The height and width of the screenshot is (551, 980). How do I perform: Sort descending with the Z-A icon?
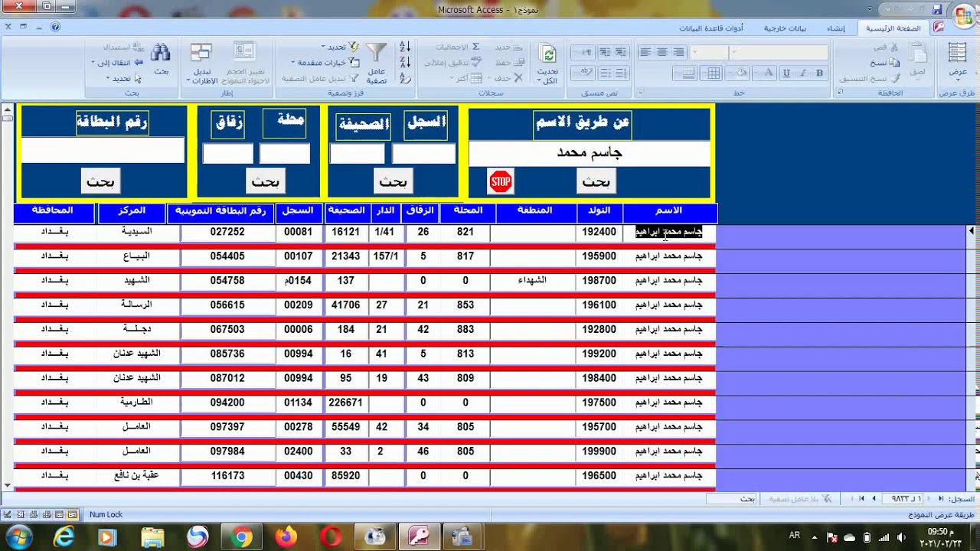click(405, 63)
